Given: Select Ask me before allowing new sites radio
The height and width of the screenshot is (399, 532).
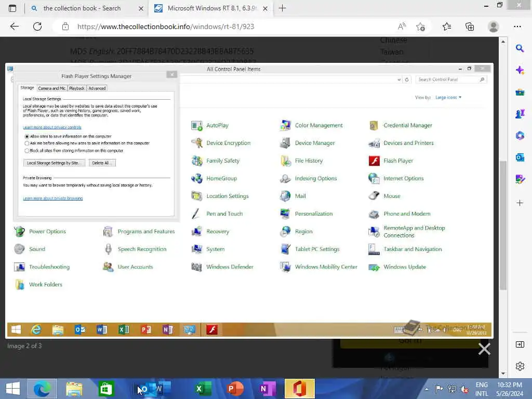Looking at the screenshot, I should tap(27, 143).
